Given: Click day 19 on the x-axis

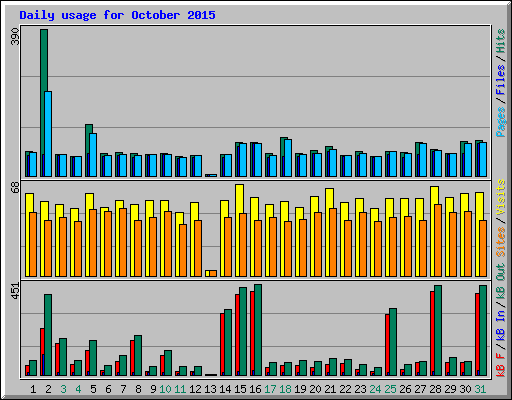Looking at the screenshot, I should click(x=300, y=389).
